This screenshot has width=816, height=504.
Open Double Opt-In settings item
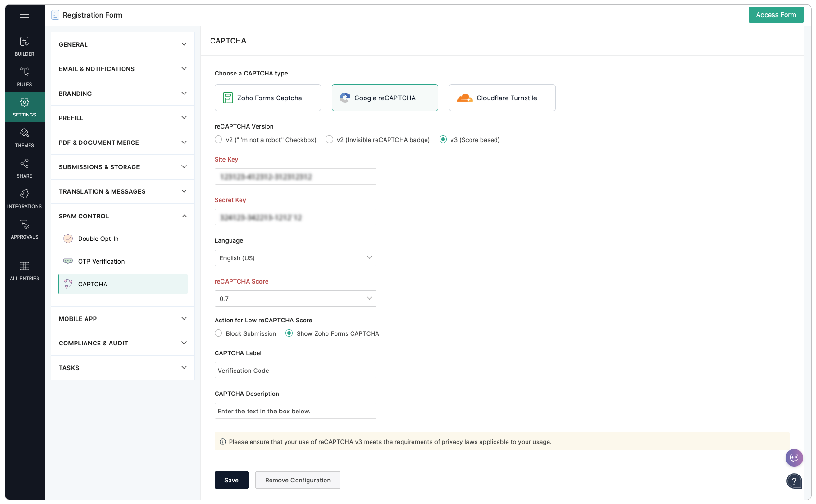pyautogui.click(x=98, y=238)
